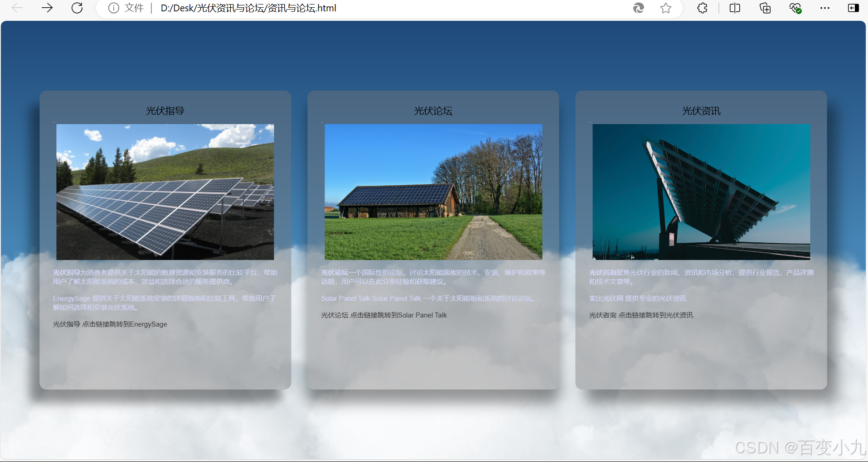Click text 索比光伏网 提供专业的光伏资讯
The height and width of the screenshot is (462, 868).
click(x=638, y=298)
